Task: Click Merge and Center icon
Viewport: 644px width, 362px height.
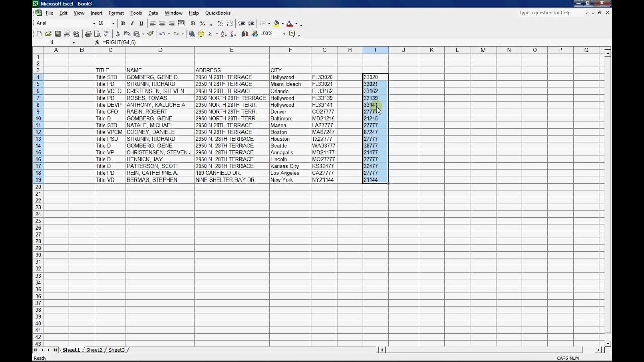Action: 181,23
